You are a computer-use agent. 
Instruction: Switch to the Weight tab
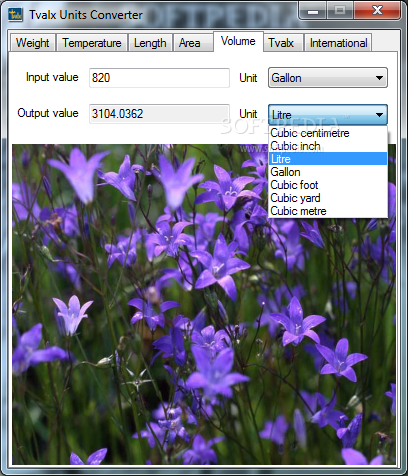coord(32,43)
